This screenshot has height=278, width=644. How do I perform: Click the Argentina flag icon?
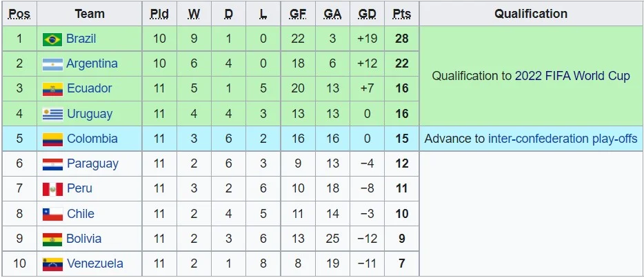(52, 63)
